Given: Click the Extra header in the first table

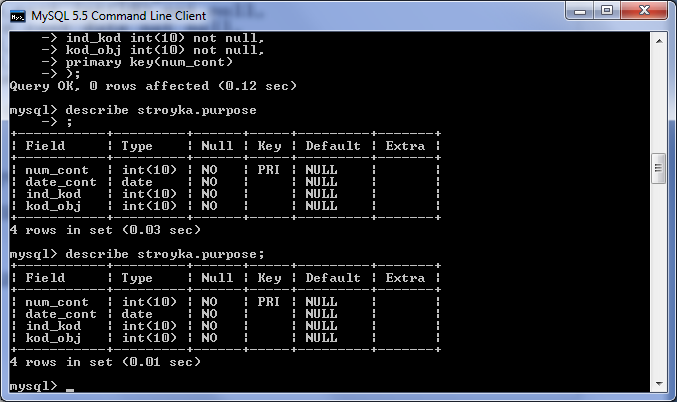Looking at the screenshot, I should pyautogui.click(x=405, y=146).
